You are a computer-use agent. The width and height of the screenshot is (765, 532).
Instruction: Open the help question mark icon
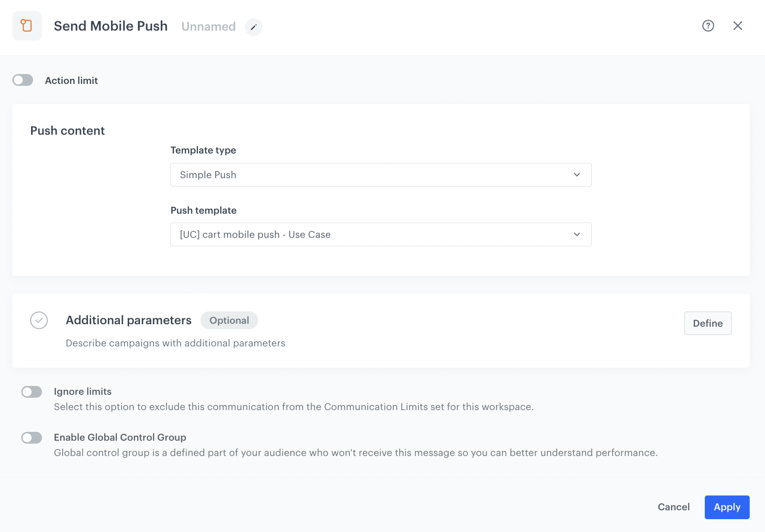tap(708, 26)
